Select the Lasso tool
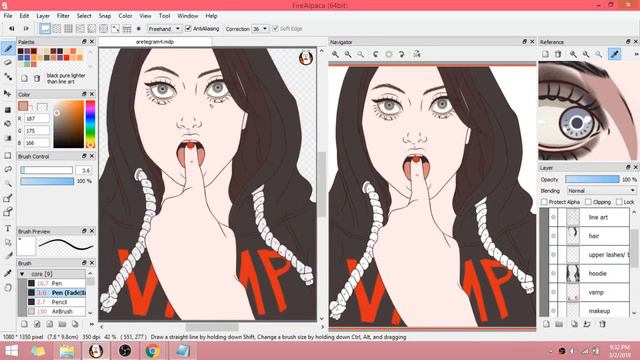Viewport: 640px width, 360px height. pos(8,169)
